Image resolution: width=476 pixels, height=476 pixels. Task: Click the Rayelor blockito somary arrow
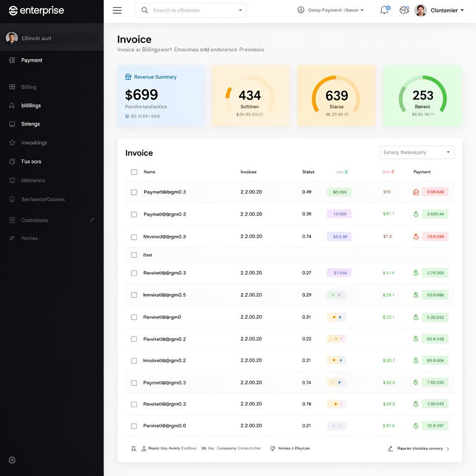(x=448, y=449)
